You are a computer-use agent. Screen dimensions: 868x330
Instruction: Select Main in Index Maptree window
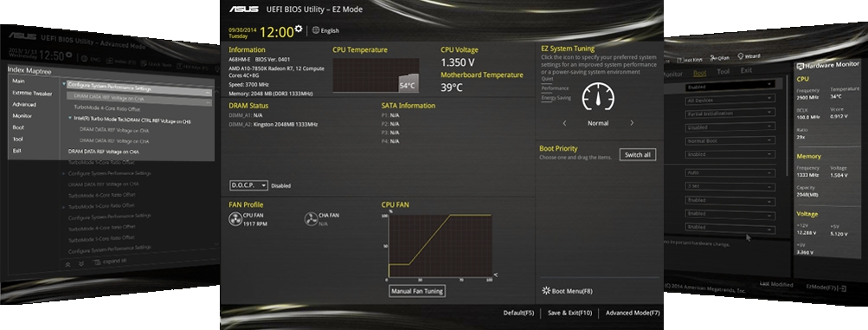(x=18, y=81)
